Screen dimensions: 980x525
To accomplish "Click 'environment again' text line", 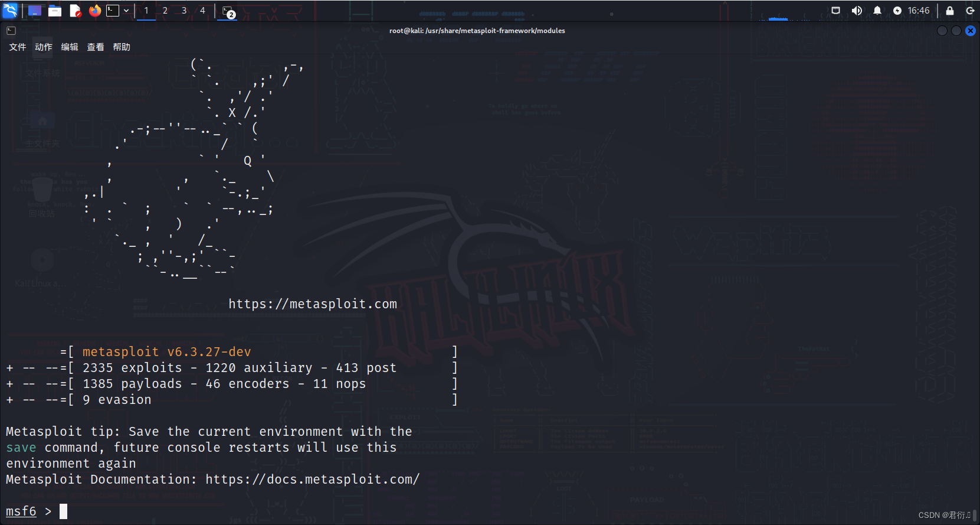I will click(x=71, y=464).
